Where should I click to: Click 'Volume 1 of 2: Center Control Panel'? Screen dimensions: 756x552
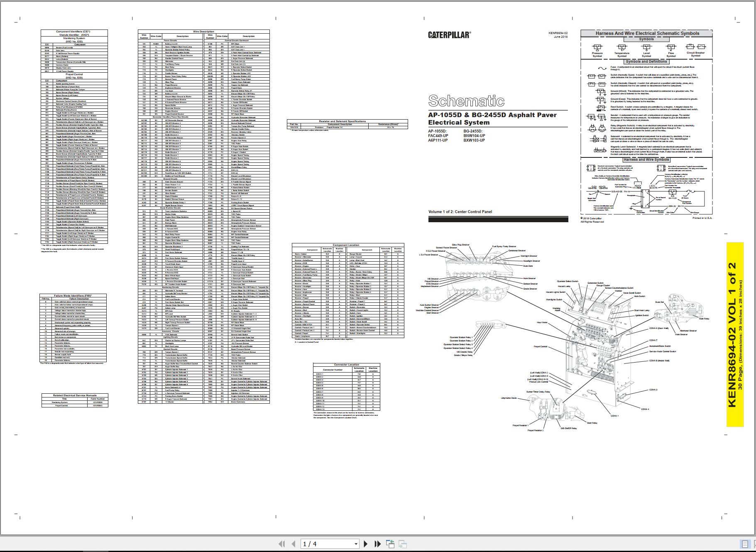tap(460, 212)
